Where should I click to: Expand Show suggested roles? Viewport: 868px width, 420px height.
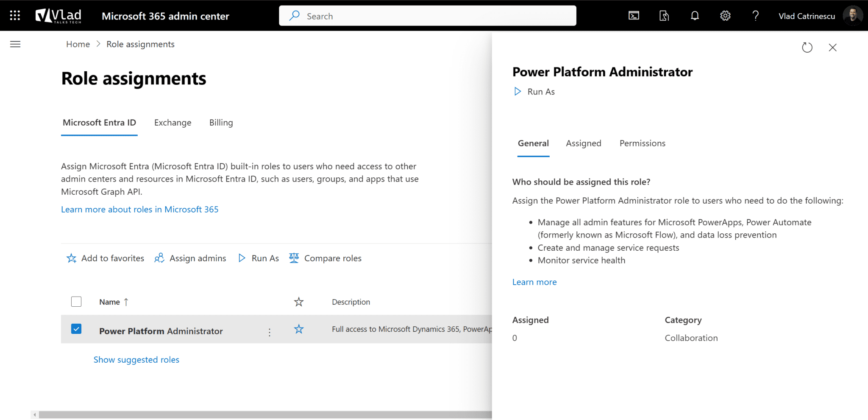(x=136, y=359)
